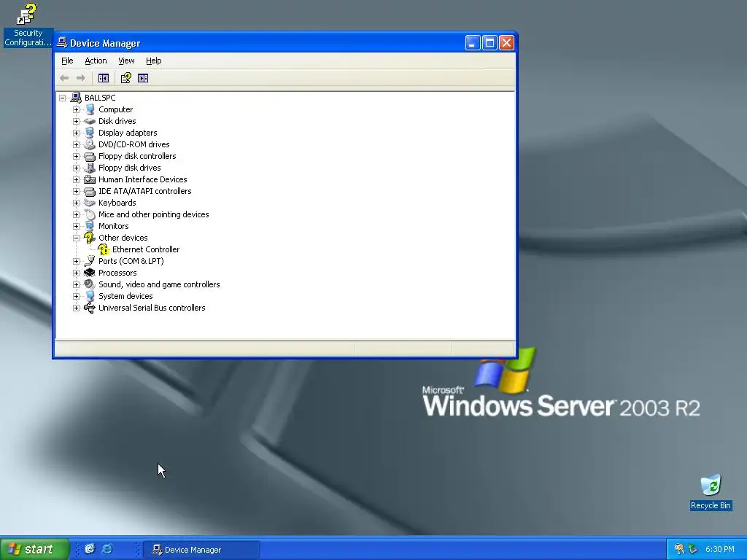Open the Action menu
Image resolution: width=747 pixels, height=560 pixels.
pos(96,61)
